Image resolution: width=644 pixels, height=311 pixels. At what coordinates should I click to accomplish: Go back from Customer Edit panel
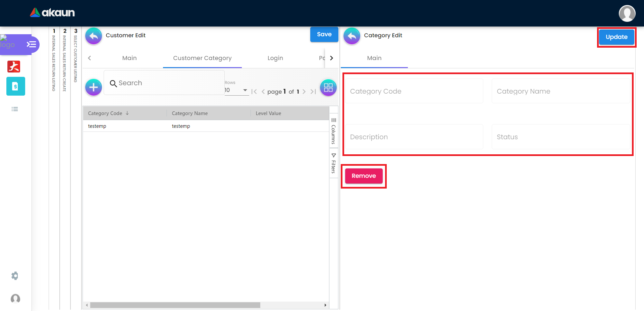94,36
